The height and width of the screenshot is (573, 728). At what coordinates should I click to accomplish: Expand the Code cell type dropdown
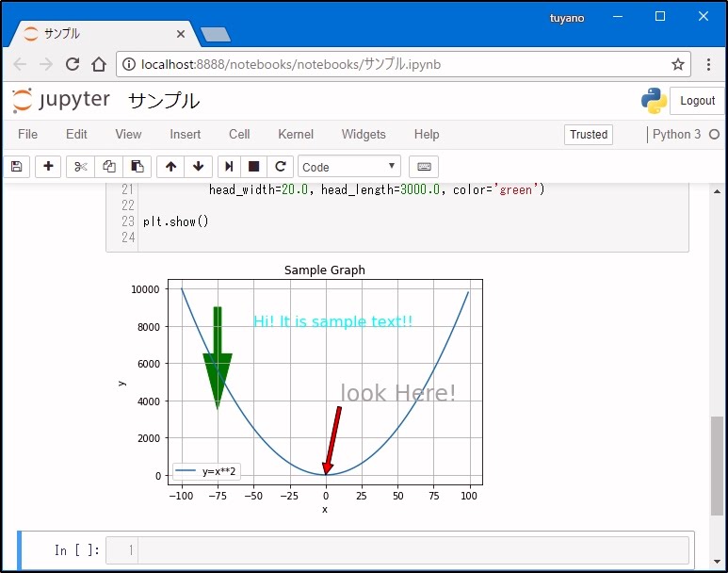click(348, 167)
